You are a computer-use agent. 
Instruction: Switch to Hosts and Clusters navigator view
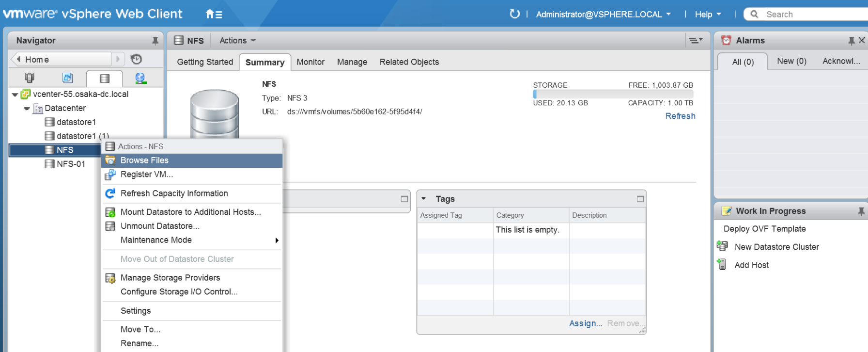tap(30, 78)
